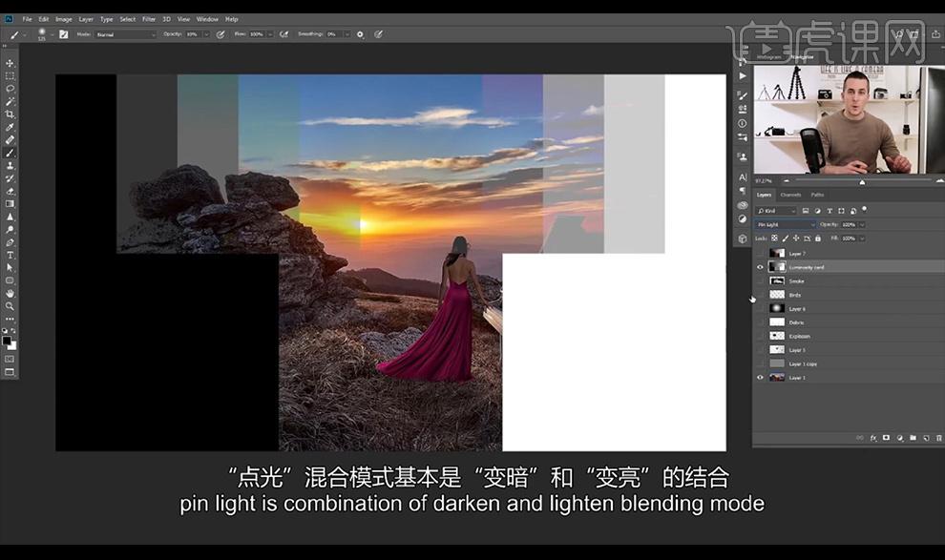The width and height of the screenshot is (945, 560).
Task: Switch to the Paths tab
Action: coord(817,196)
